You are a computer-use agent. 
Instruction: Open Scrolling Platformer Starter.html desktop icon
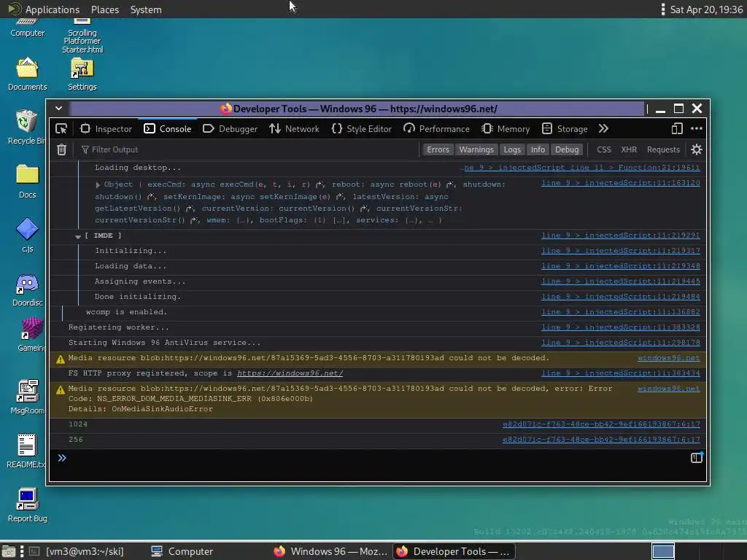coord(82,36)
